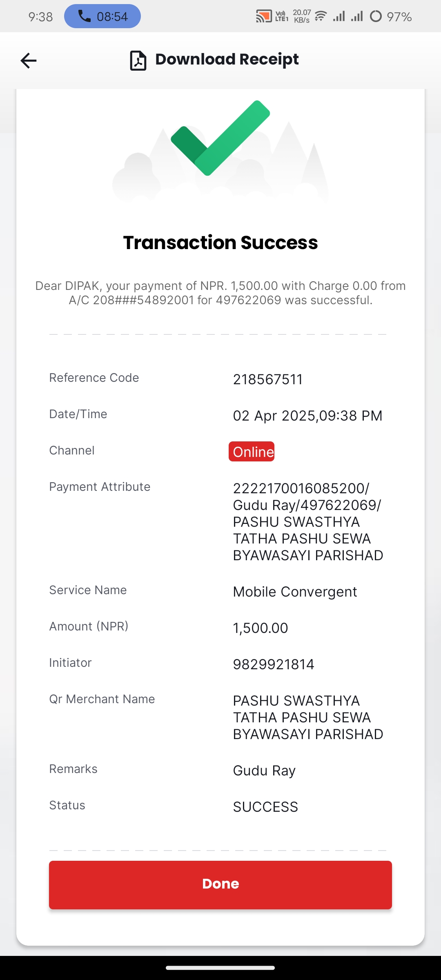The width and height of the screenshot is (441, 980).
Task: Tap the green success checkmark graphic
Action: [220, 138]
